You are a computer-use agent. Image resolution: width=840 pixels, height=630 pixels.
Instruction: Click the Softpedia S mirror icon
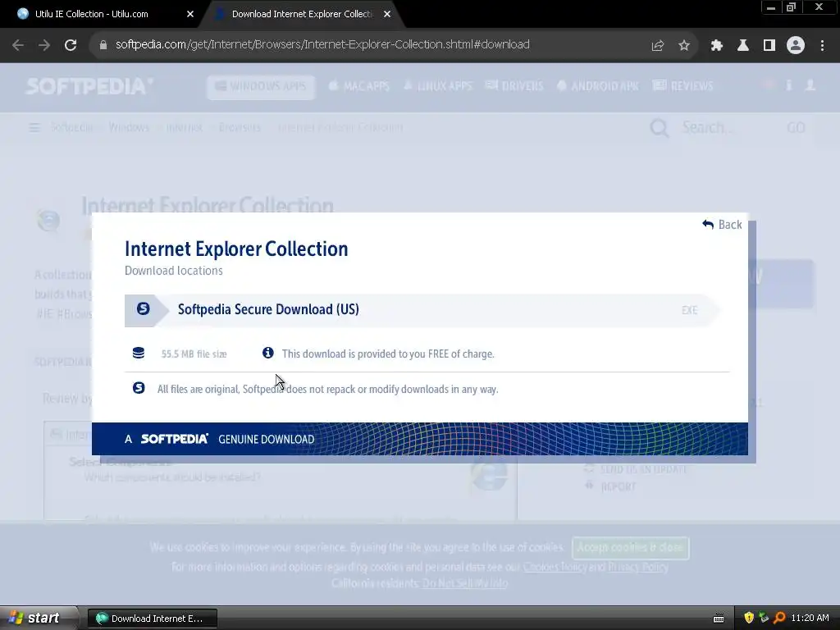pos(143,308)
